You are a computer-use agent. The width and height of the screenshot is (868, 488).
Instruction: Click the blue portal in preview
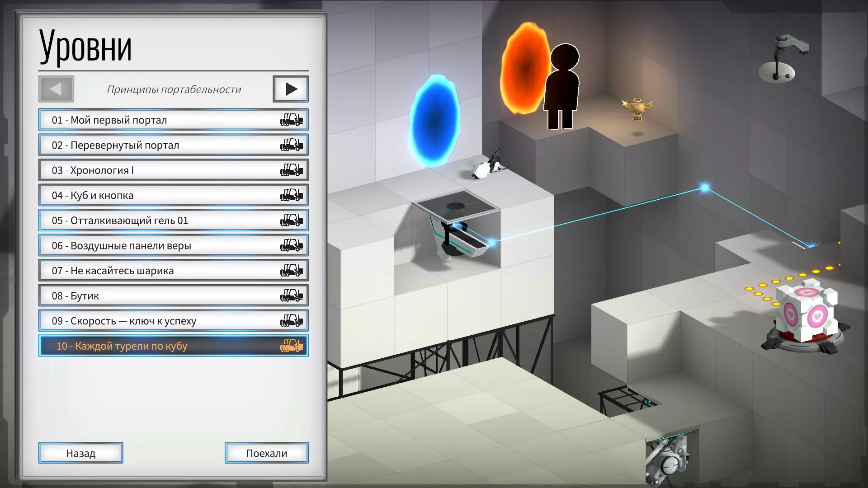tap(435, 121)
